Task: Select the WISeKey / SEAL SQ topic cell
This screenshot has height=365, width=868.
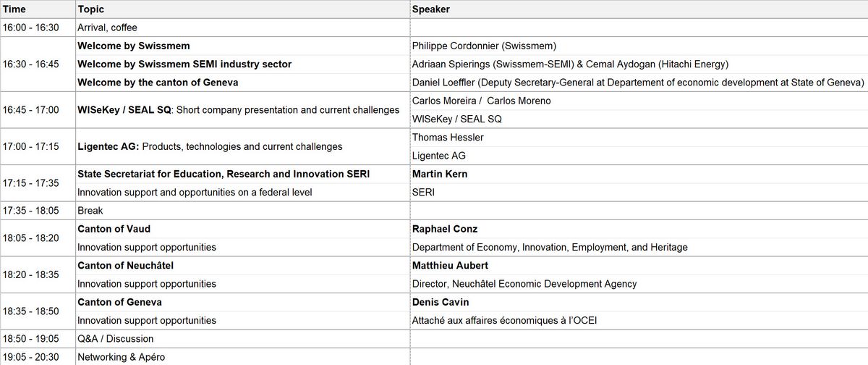Action: 238,110
